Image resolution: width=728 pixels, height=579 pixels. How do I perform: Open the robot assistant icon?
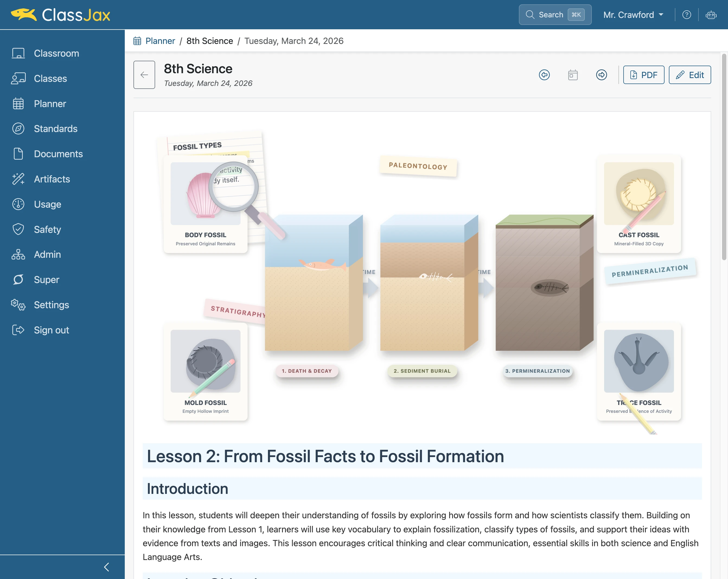click(x=711, y=15)
